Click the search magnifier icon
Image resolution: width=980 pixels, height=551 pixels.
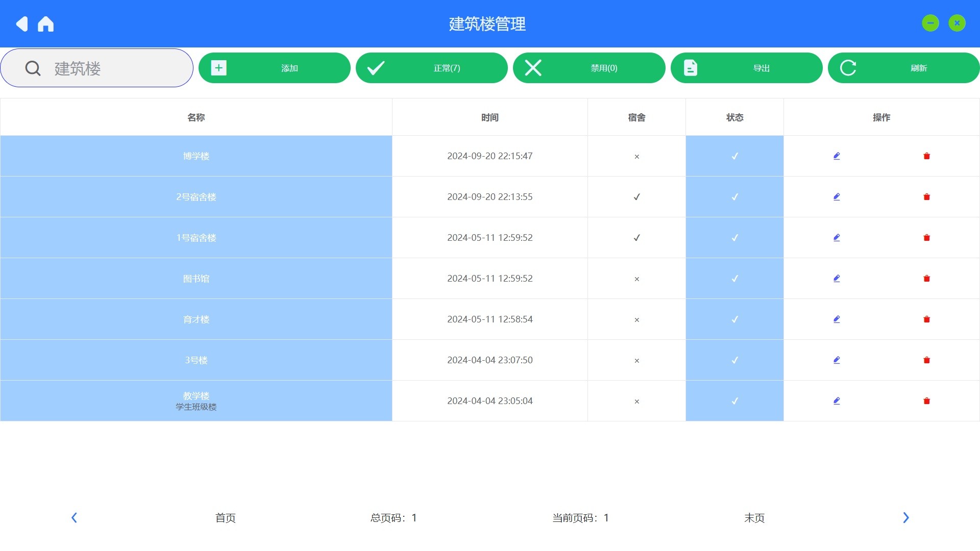tap(33, 68)
